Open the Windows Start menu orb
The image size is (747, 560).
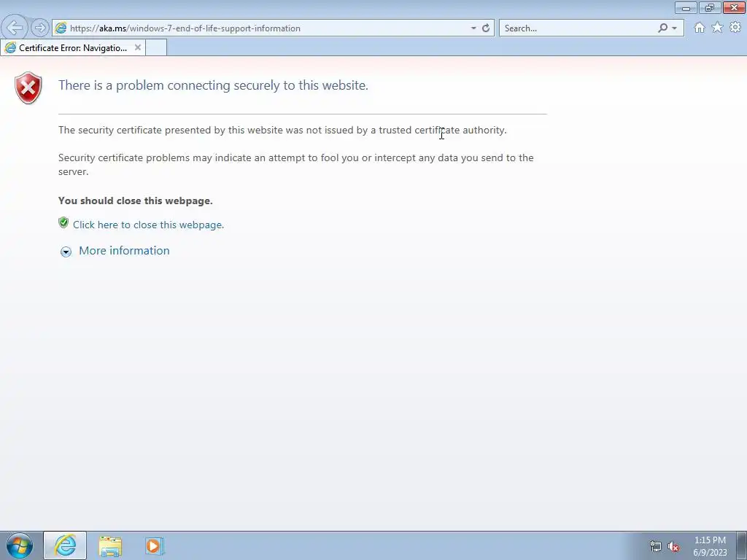tap(19, 545)
